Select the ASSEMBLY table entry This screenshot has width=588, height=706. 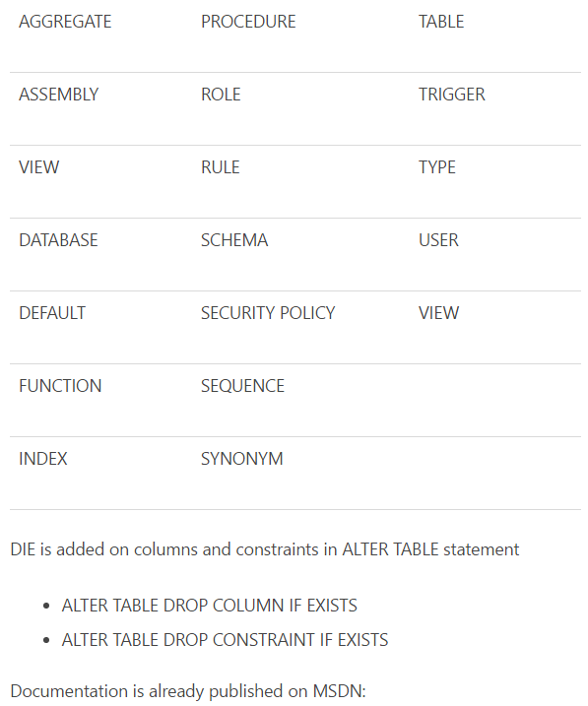click(58, 95)
